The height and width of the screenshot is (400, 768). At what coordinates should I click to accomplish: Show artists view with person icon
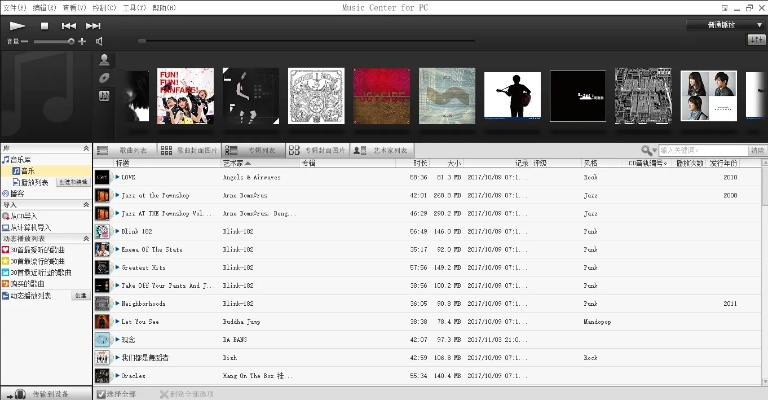[x=104, y=60]
